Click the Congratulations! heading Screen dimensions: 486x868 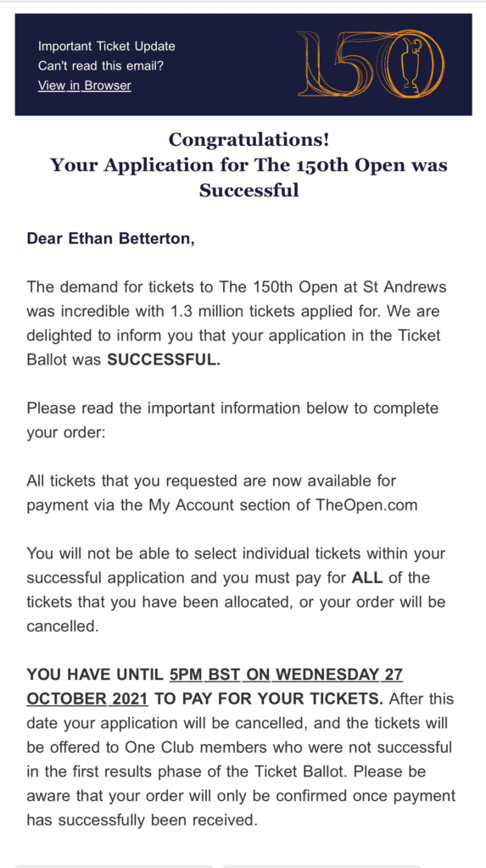249,140
